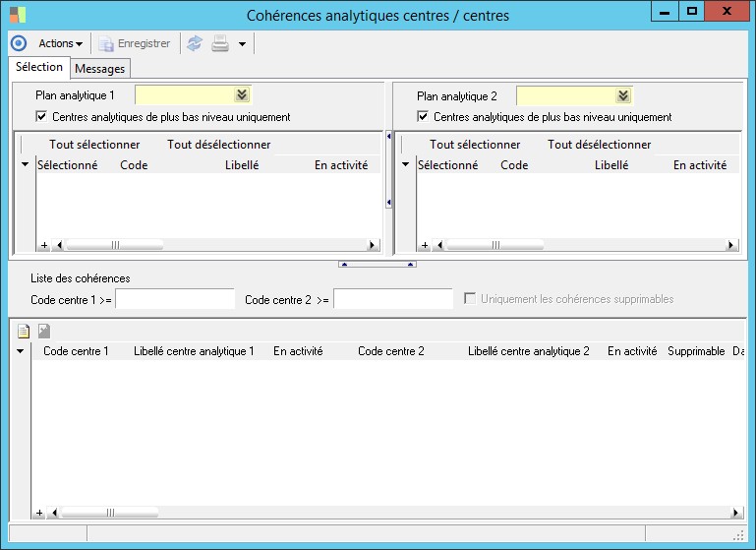Click Tout désélectionner in the right panel
This screenshot has height=550, width=756.
tap(599, 145)
